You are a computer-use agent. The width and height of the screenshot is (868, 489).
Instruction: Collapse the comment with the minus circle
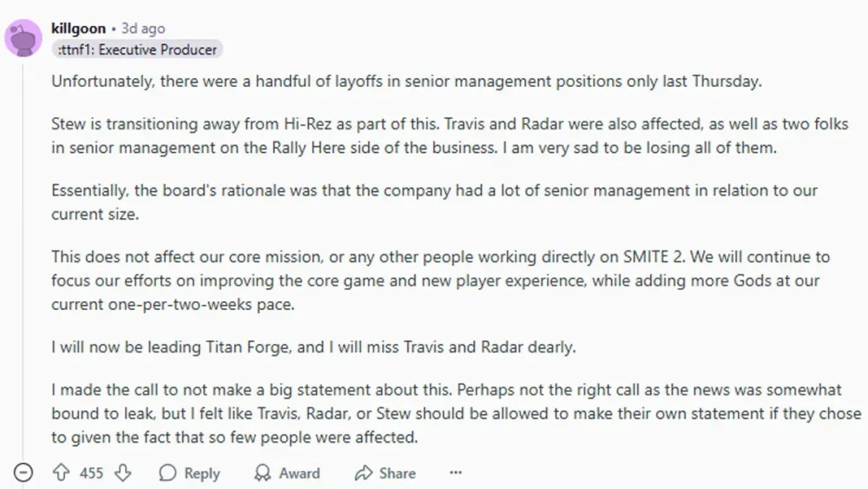(x=23, y=473)
